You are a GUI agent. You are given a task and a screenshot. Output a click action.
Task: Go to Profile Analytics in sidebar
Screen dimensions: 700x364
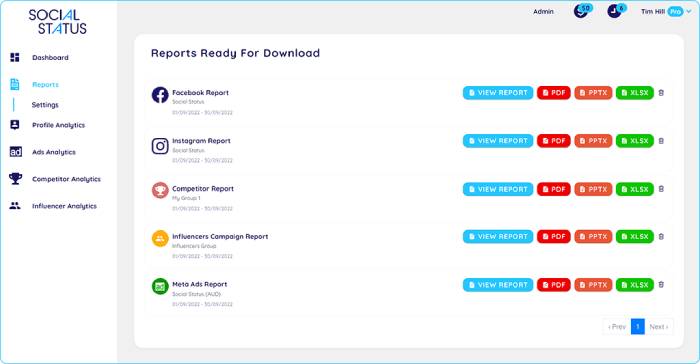coord(58,125)
